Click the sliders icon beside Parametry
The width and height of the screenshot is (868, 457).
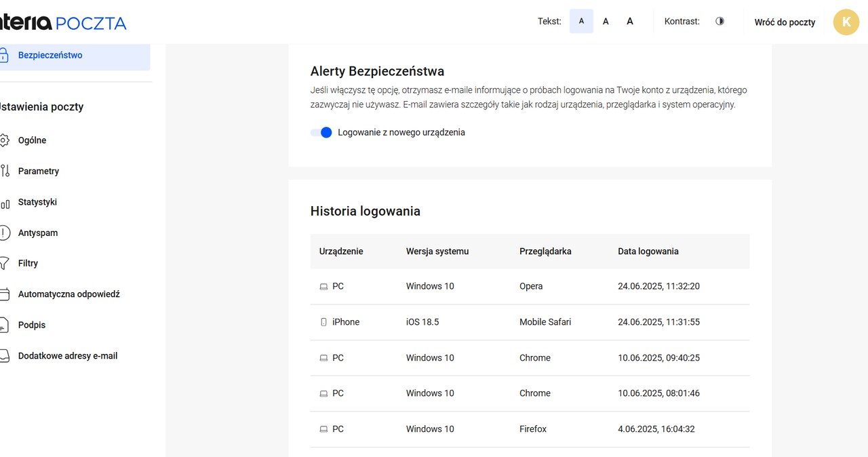4,171
